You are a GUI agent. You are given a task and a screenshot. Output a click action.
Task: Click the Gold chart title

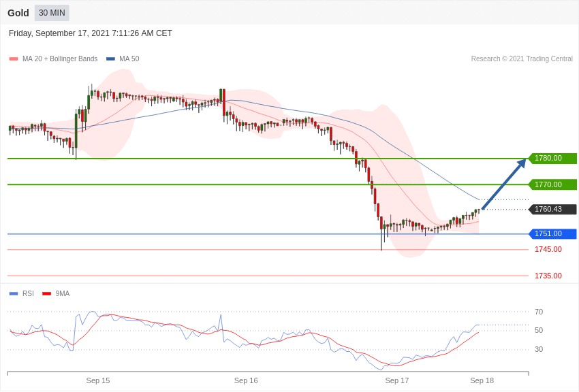pos(18,13)
